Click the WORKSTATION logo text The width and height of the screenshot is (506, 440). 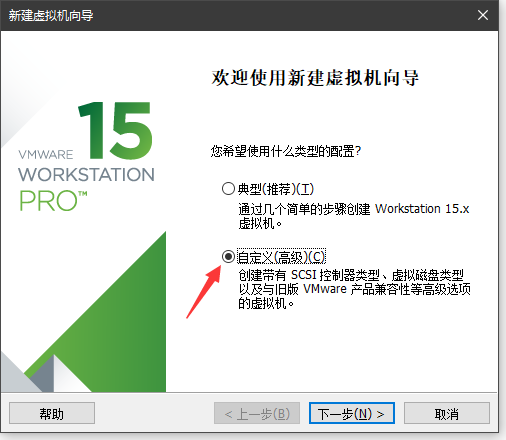tap(86, 174)
